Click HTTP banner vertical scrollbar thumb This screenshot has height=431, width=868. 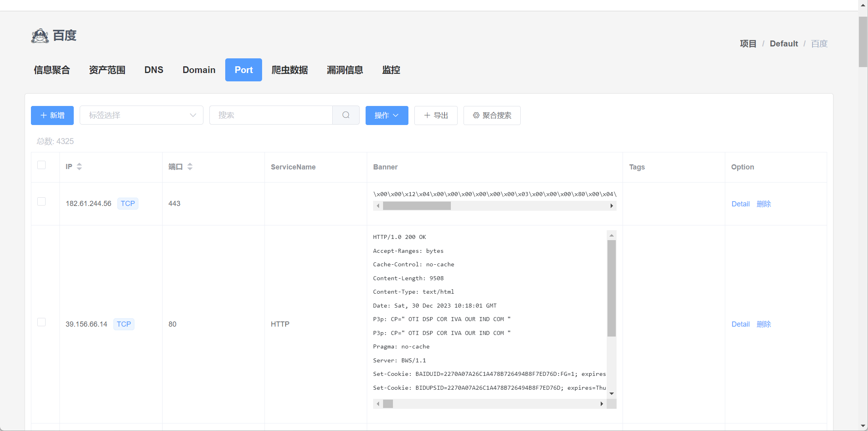click(611, 289)
